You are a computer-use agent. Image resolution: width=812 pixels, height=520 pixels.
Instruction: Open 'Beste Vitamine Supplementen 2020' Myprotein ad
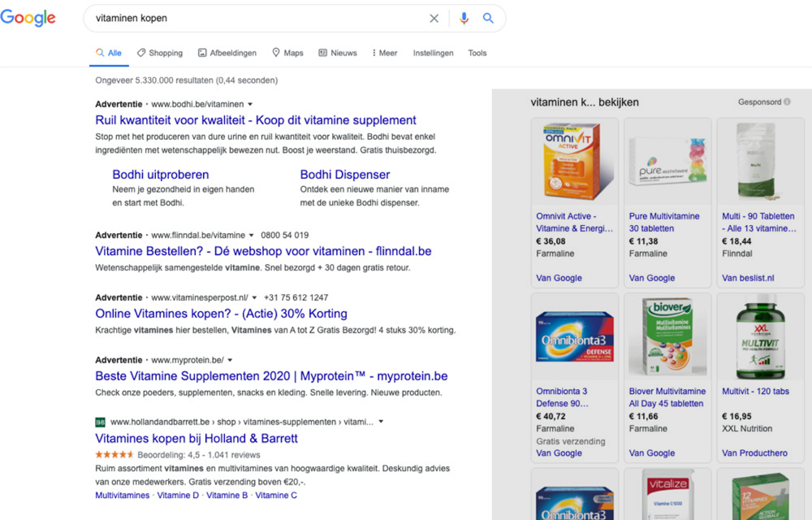(x=271, y=376)
